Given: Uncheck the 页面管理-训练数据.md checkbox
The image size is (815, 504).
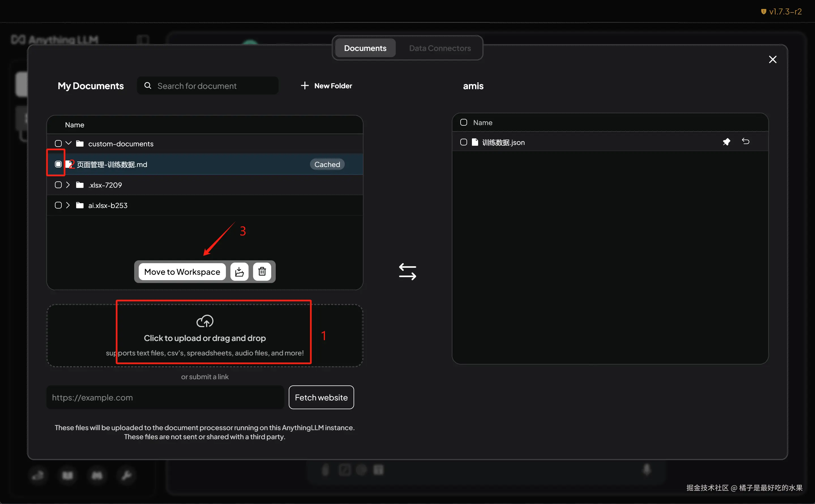Looking at the screenshot, I should [58, 164].
